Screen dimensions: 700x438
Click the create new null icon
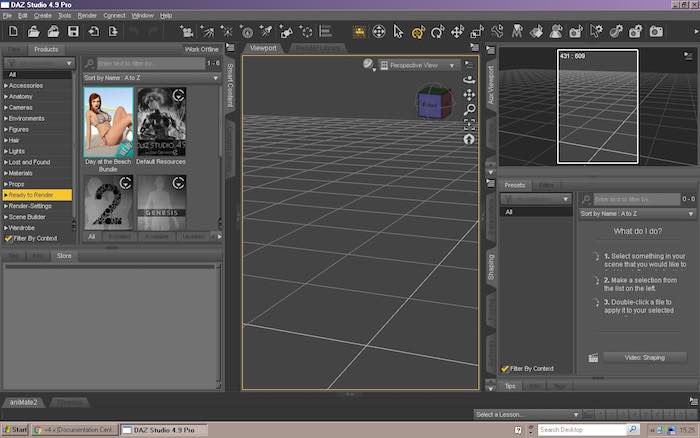[x=306, y=32]
